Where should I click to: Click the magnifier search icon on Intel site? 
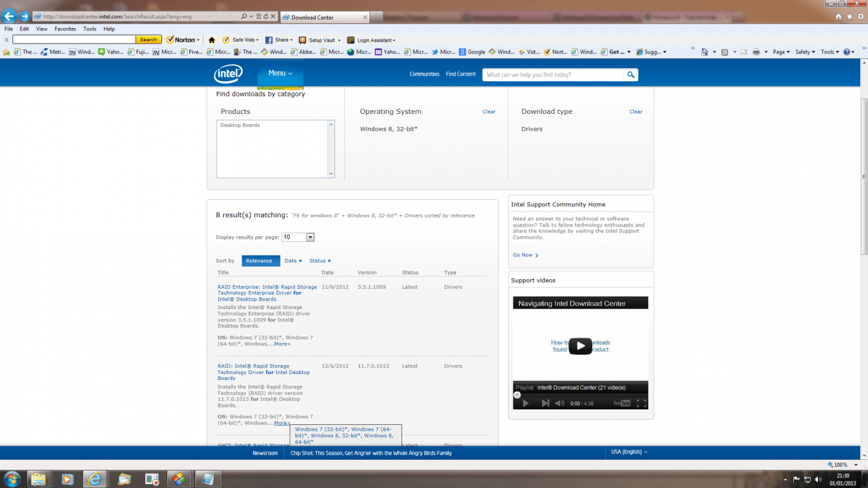631,75
